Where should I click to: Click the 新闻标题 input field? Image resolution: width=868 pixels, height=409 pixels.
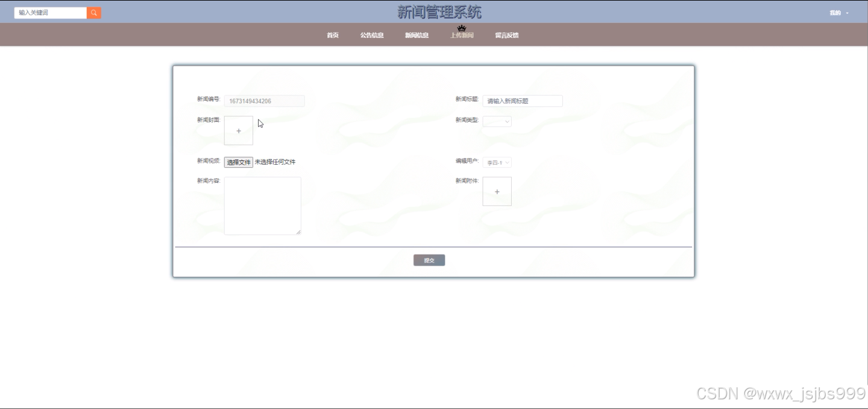pyautogui.click(x=523, y=101)
